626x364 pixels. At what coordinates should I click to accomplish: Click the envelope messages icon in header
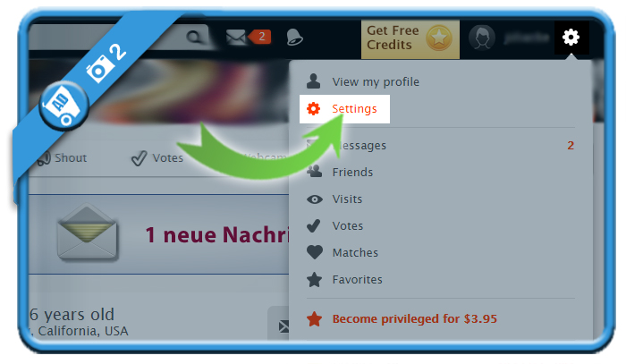pyautogui.click(x=235, y=38)
